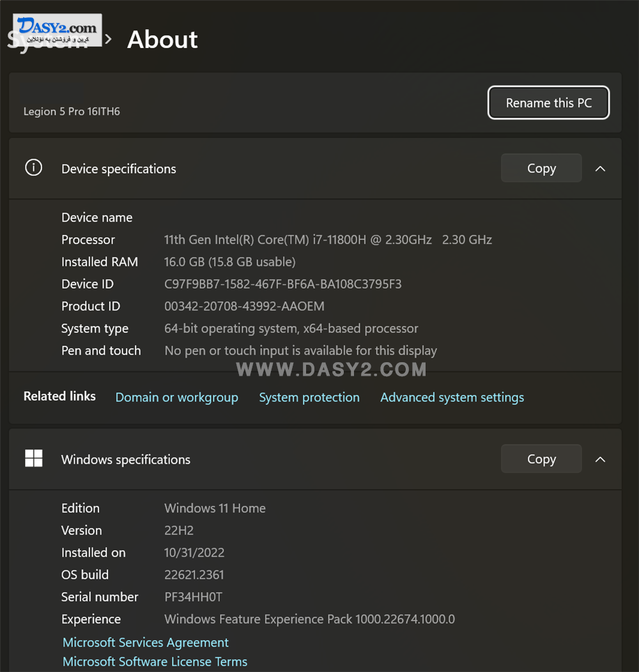The width and height of the screenshot is (639, 672).
Task: Click the Device specifications header title
Action: coord(119,169)
